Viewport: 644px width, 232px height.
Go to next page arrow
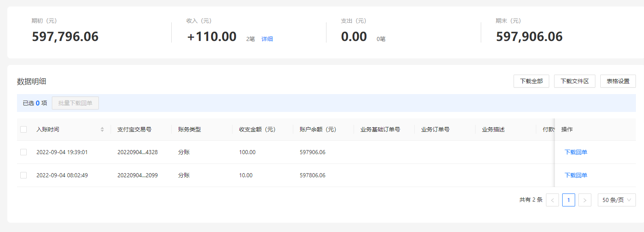(x=584, y=200)
